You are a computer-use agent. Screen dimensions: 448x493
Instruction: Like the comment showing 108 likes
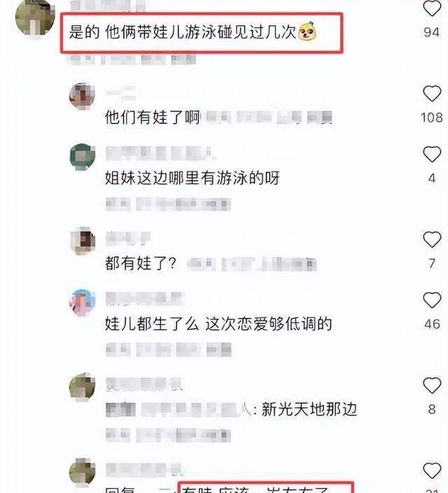pos(432,93)
